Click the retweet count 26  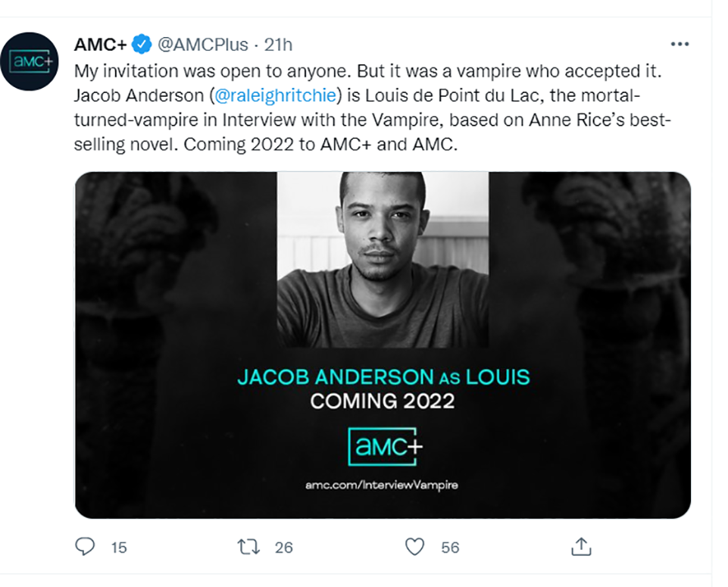(283, 548)
